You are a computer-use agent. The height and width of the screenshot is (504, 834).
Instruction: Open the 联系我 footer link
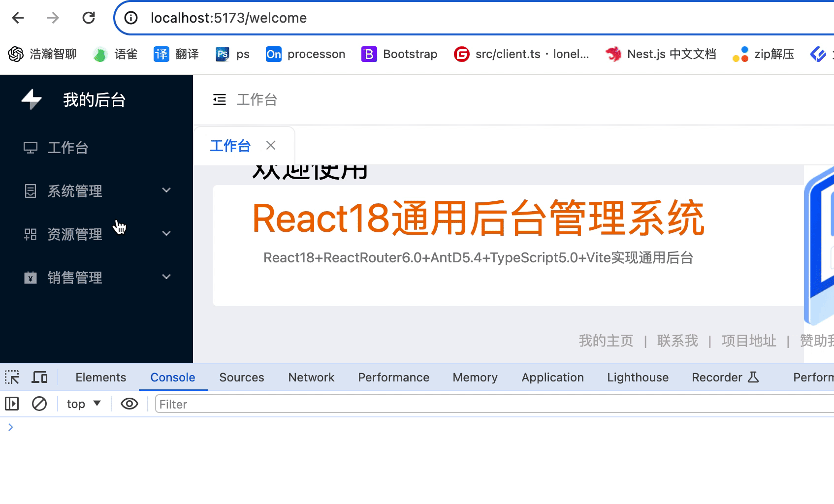point(677,341)
